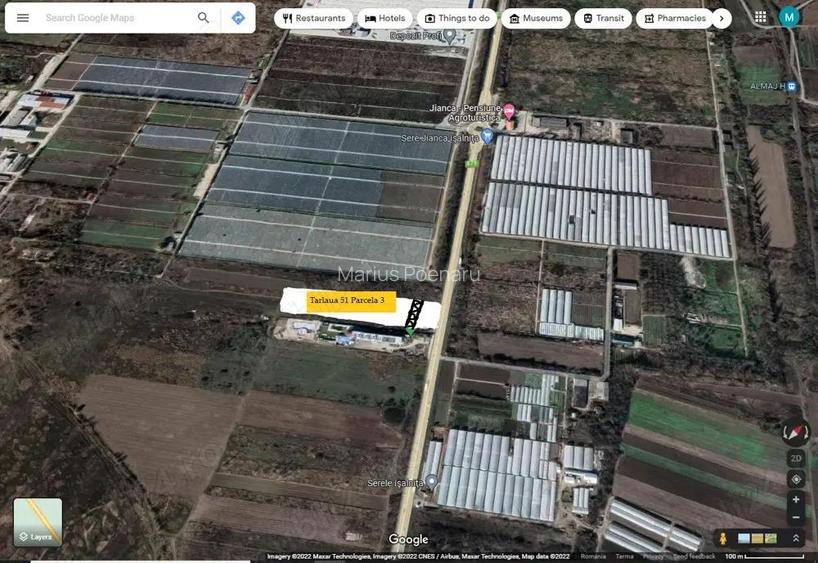Zoom in with the plus button
The height and width of the screenshot is (563, 818).
pyautogui.click(x=796, y=499)
